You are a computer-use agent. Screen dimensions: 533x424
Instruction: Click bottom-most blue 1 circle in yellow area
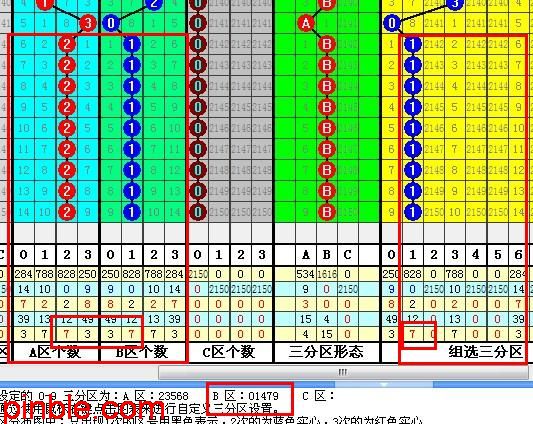pyautogui.click(x=413, y=212)
